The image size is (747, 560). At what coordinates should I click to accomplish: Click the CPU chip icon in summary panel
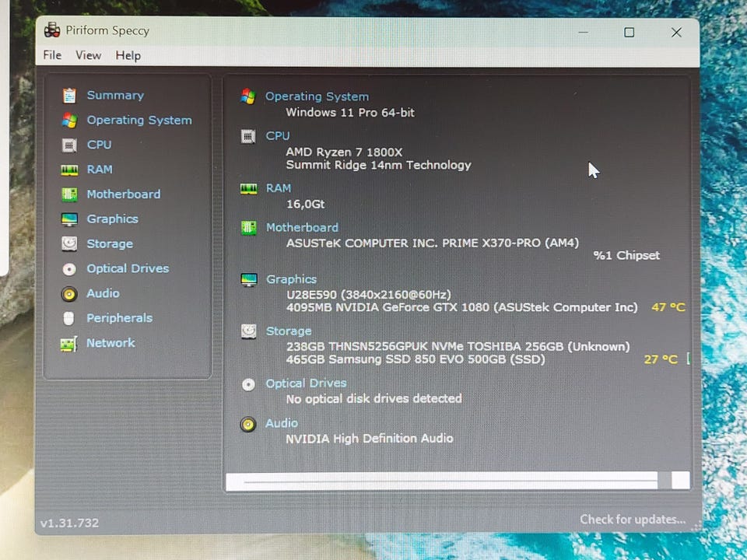pos(247,136)
